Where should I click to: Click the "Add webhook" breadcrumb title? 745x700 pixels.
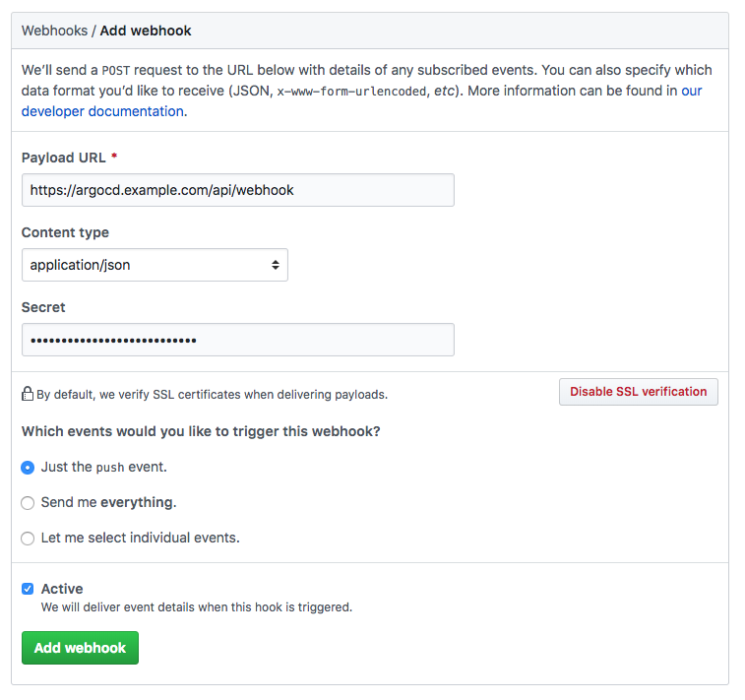coord(146,31)
